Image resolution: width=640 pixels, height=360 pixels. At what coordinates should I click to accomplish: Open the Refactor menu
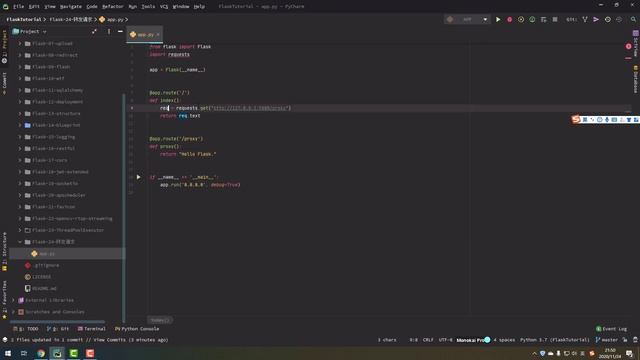coord(113,7)
